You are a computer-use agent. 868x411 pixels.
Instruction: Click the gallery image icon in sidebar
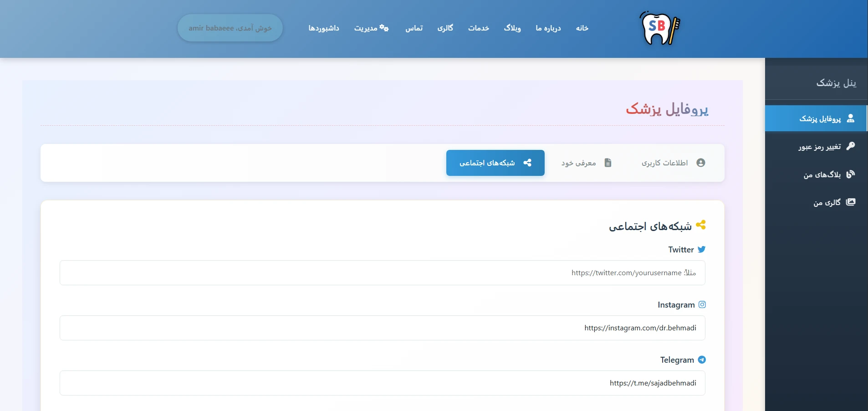(x=850, y=202)
